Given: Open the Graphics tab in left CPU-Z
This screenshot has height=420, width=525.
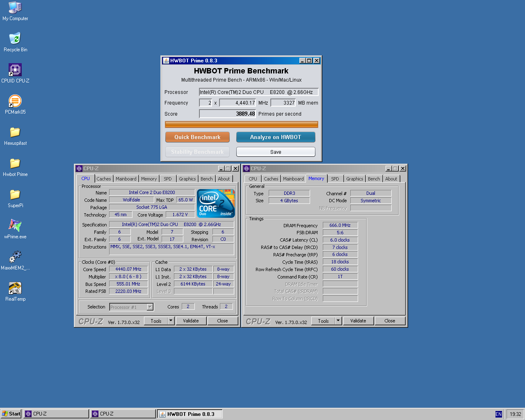Looking at the screenshot, I should point(187,179).
